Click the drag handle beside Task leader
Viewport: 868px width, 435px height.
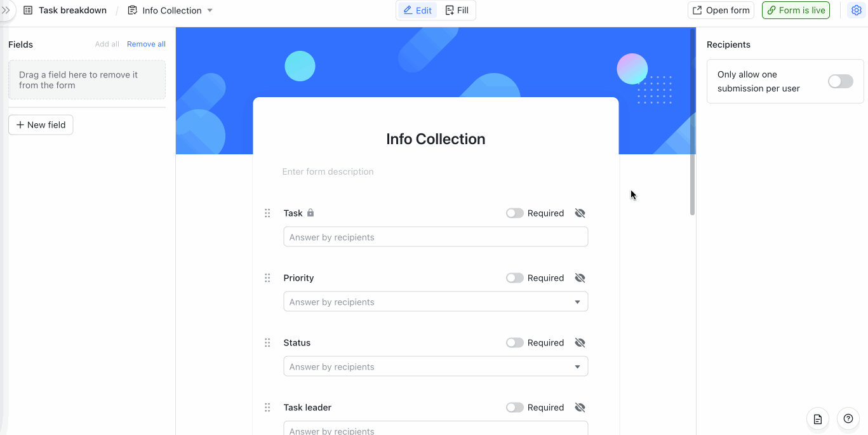[267, 408]
